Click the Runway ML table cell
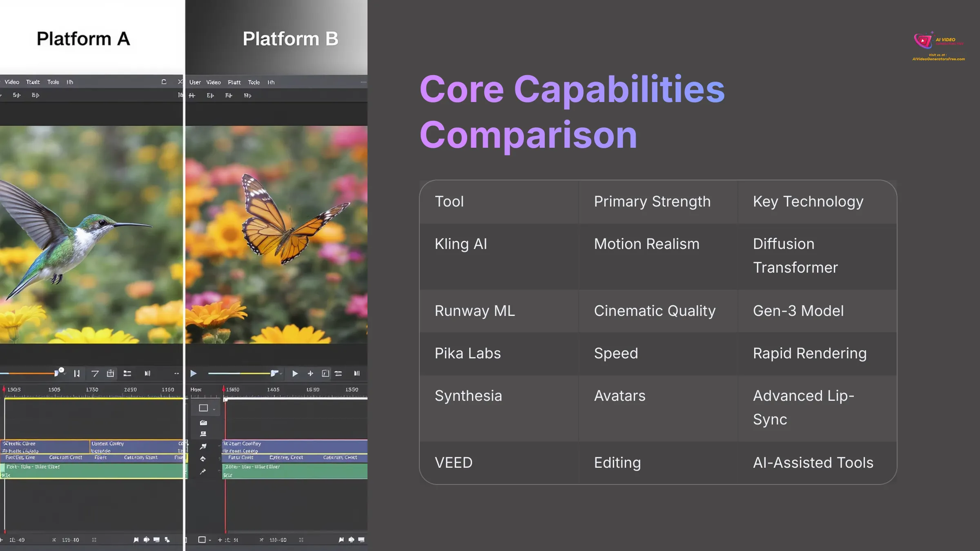Screen dimensions: 980x551 click(499, 311)
